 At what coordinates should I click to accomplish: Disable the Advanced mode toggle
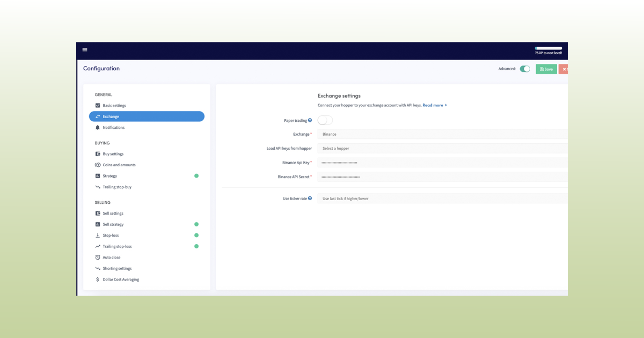click(525, 69)
